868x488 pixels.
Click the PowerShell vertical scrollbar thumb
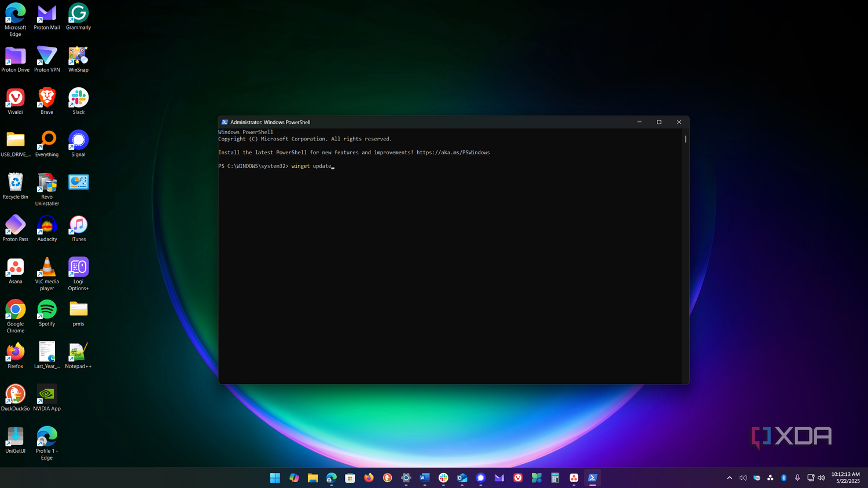click(686, 139)
